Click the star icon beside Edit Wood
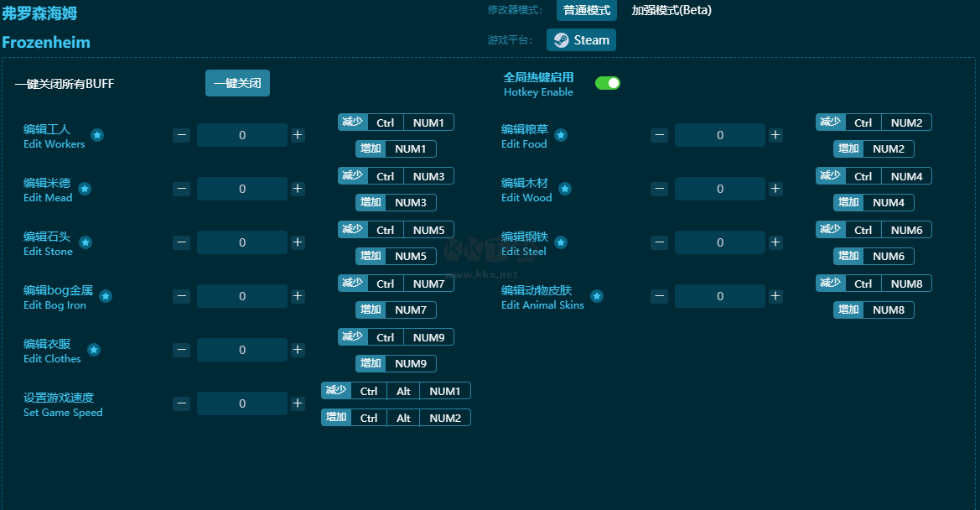 [x=565, y=189]
